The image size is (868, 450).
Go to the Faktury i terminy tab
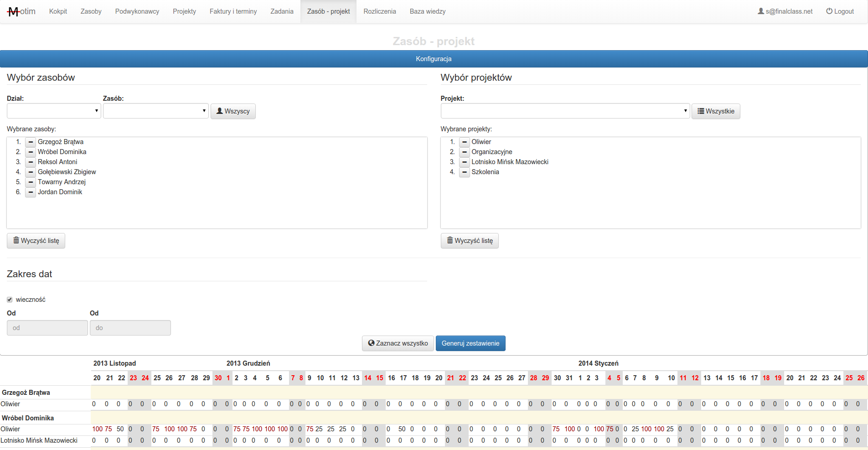point(233,11)
